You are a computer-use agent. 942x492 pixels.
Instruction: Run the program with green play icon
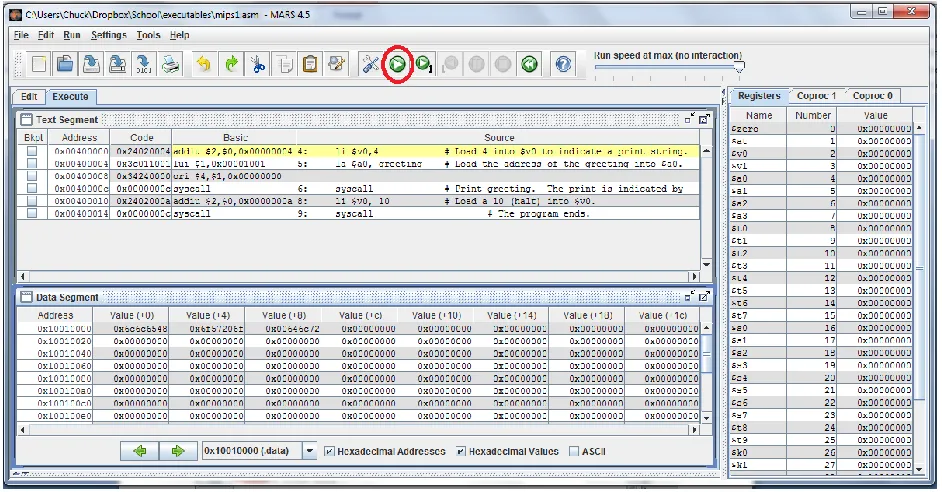[397, 64]
